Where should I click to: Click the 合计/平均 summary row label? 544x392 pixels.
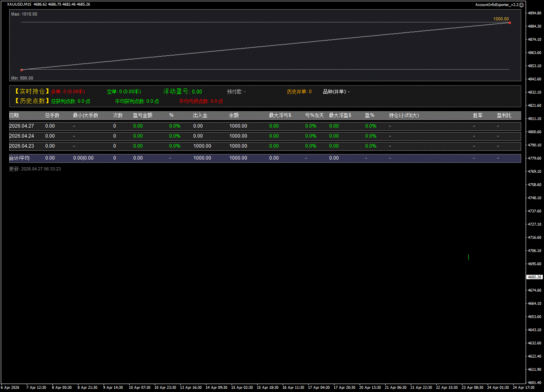pyautogui.click(x=19, y=158)
